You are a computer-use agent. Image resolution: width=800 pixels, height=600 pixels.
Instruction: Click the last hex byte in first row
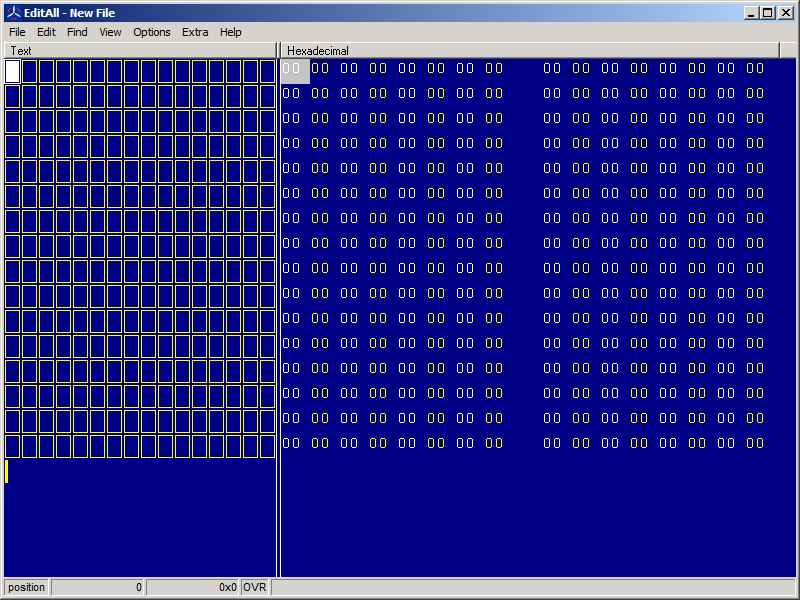coord(755,69)
